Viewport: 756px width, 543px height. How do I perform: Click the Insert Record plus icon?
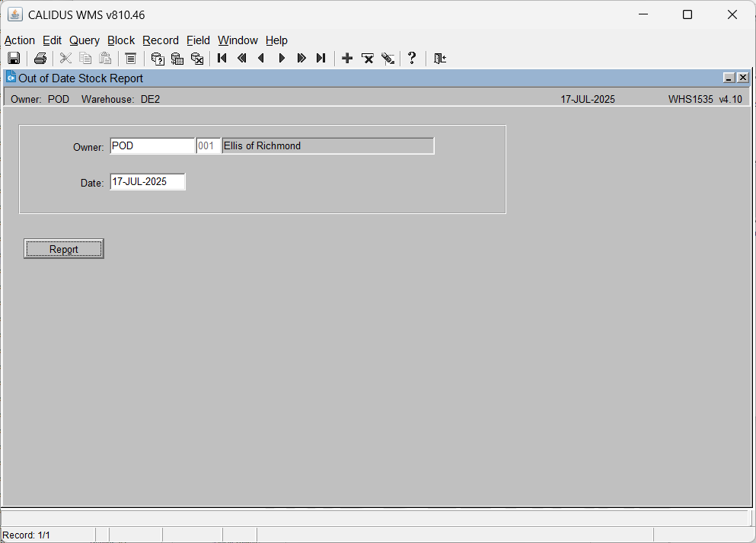(x=347, y=59)
